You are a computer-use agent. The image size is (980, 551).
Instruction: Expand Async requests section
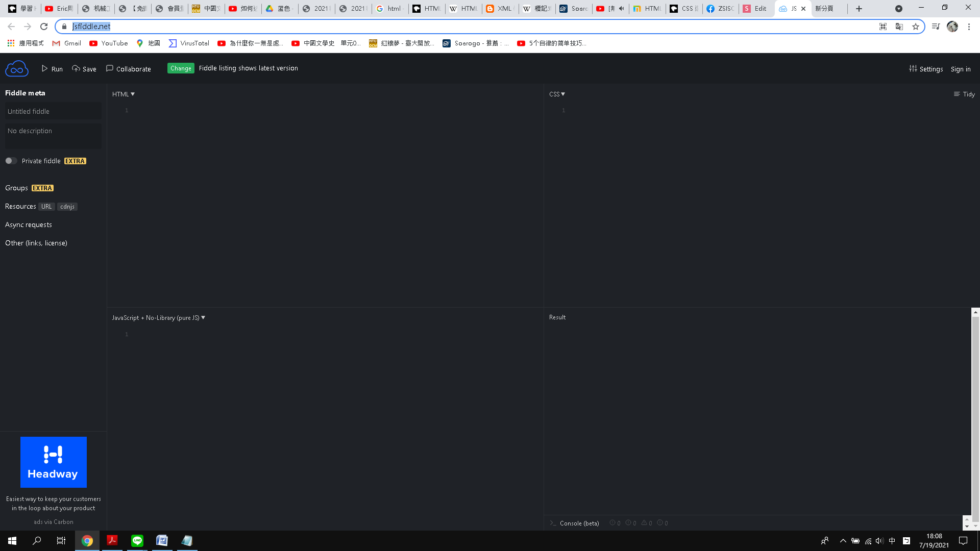pyautogui.click(x=29, y=224)
